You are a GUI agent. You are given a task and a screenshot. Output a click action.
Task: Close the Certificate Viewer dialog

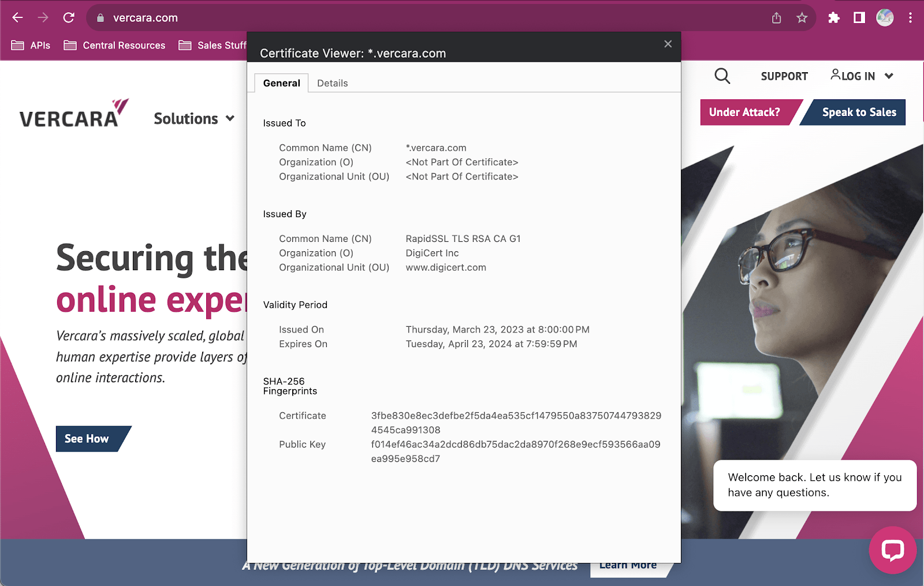pyautogui.click(x=668, y=44)
